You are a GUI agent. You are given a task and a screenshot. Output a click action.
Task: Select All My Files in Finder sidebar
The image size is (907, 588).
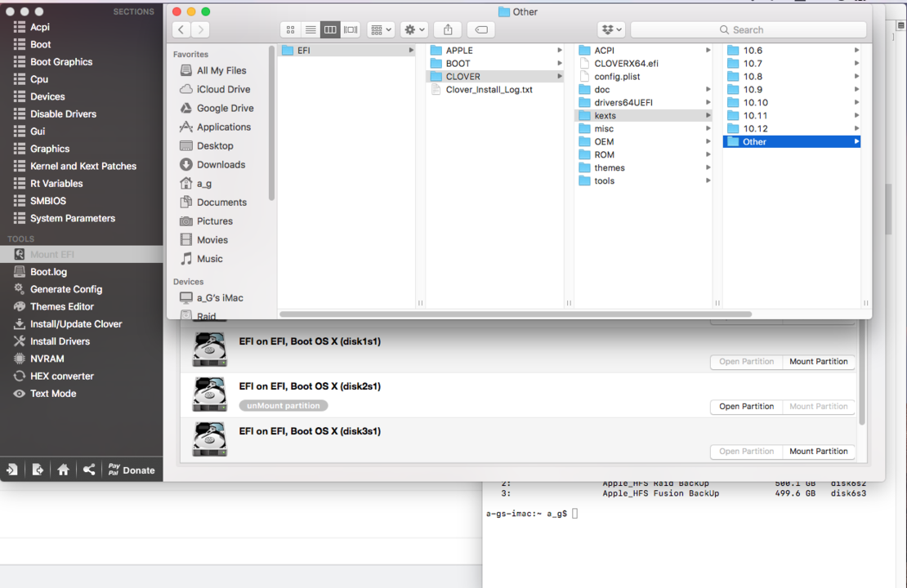(221, 70)
